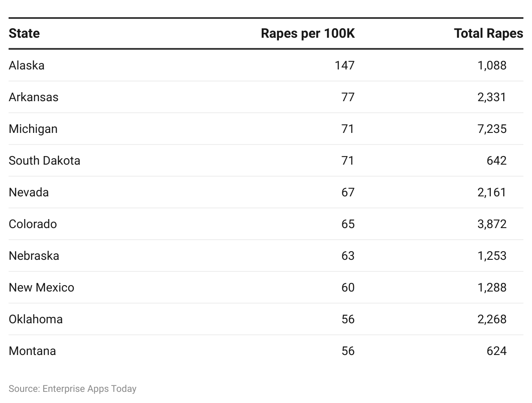Click the Nevada state name
532x403 pixels.
point(29,192)
